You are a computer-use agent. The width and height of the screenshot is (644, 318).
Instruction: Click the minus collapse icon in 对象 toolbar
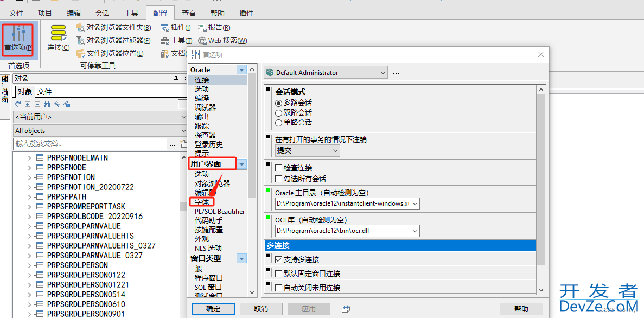tap(37, 104)
